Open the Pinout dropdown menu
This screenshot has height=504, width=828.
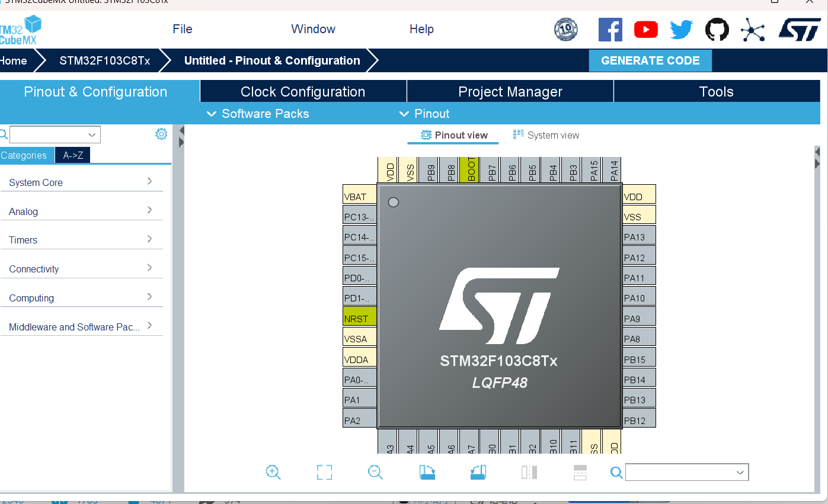click(x=424, y=114)
